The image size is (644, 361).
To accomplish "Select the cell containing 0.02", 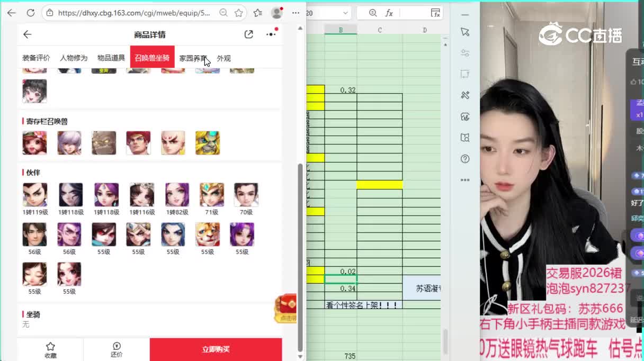I will 341,271.
